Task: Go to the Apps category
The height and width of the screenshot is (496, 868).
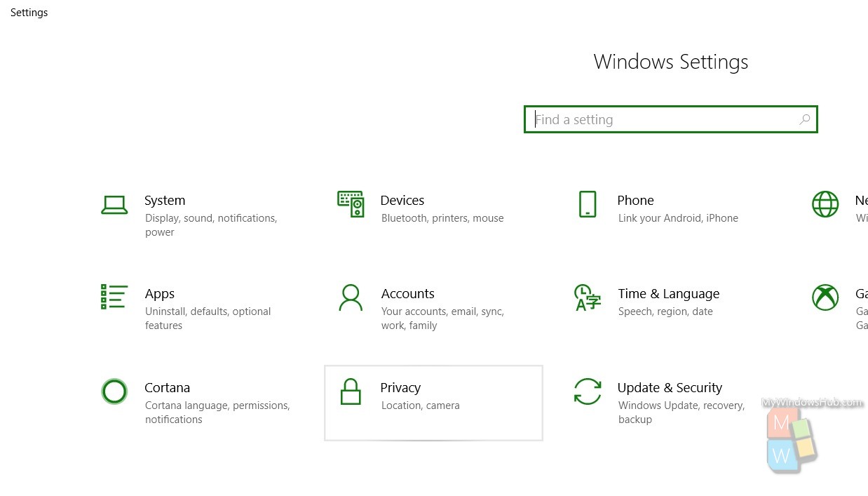Action: click(160, 294)
